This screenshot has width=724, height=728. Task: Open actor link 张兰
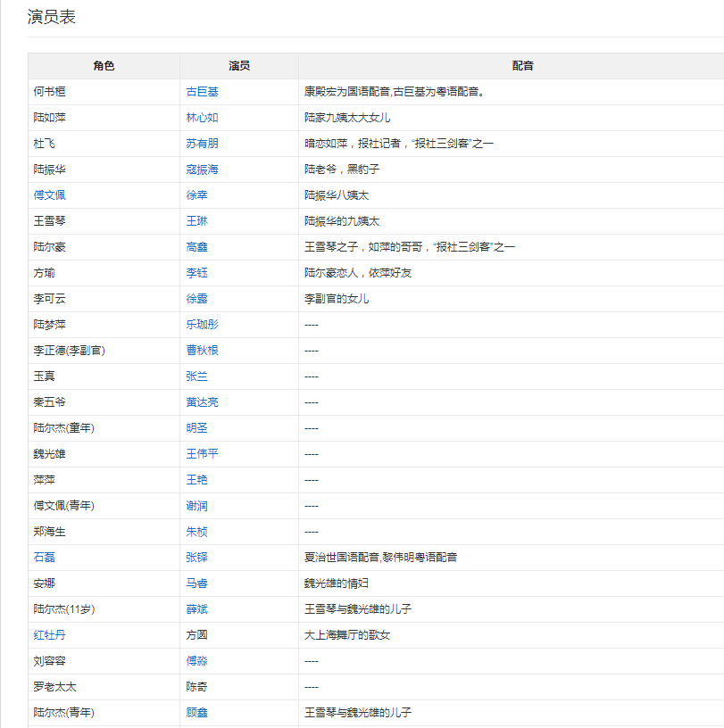click(x=196, y=376)
